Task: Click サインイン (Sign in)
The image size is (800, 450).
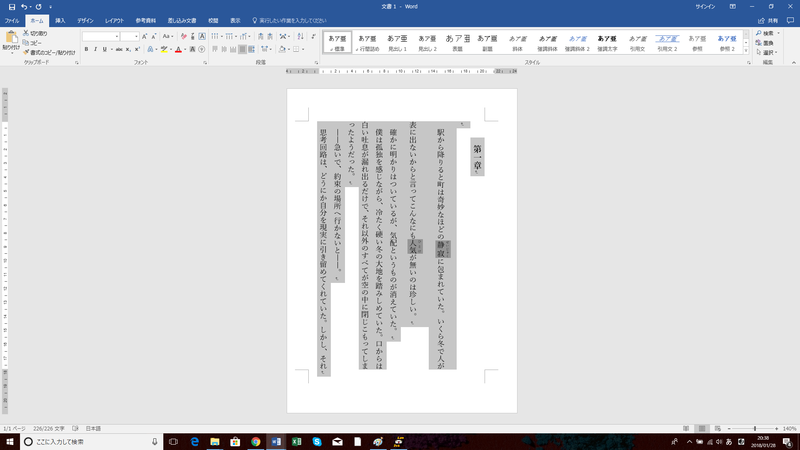Action: point(705,7)
